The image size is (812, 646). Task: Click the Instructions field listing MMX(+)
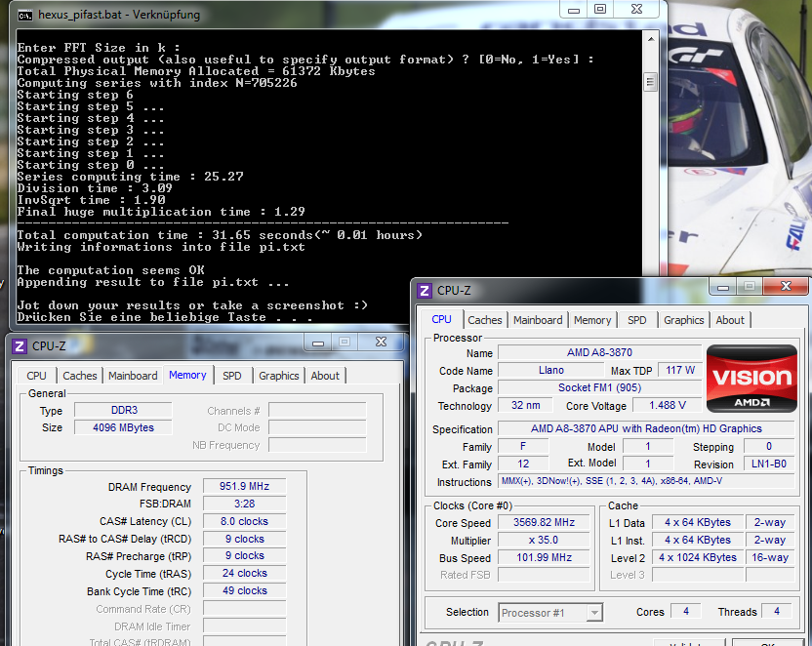(646, 481)
